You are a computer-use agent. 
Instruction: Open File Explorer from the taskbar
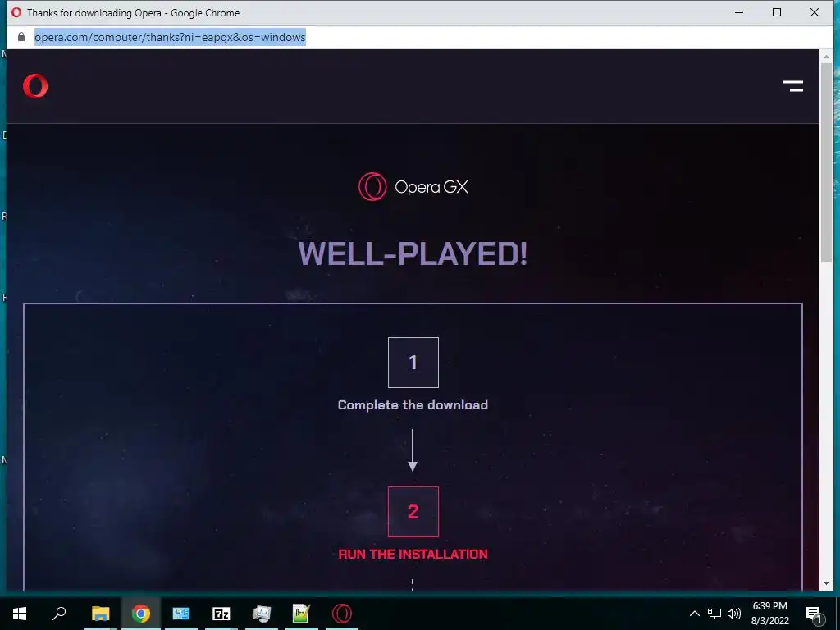coord(100,614)
